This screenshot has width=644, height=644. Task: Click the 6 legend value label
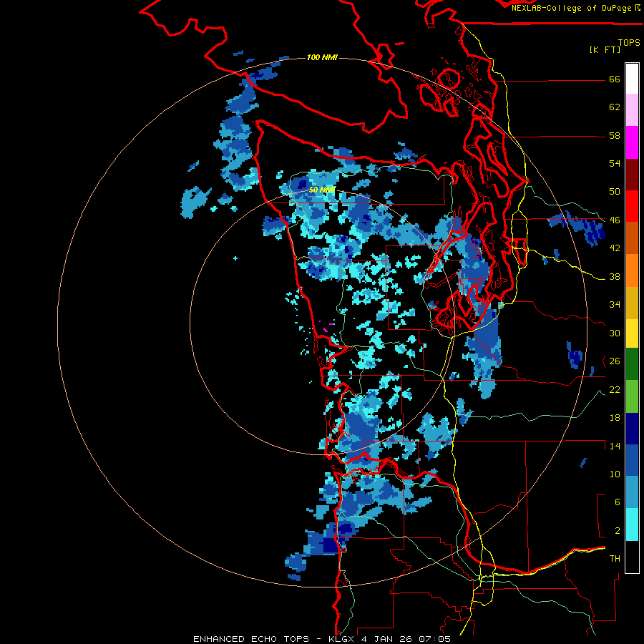pyautogui.click(x=617, y=502)
